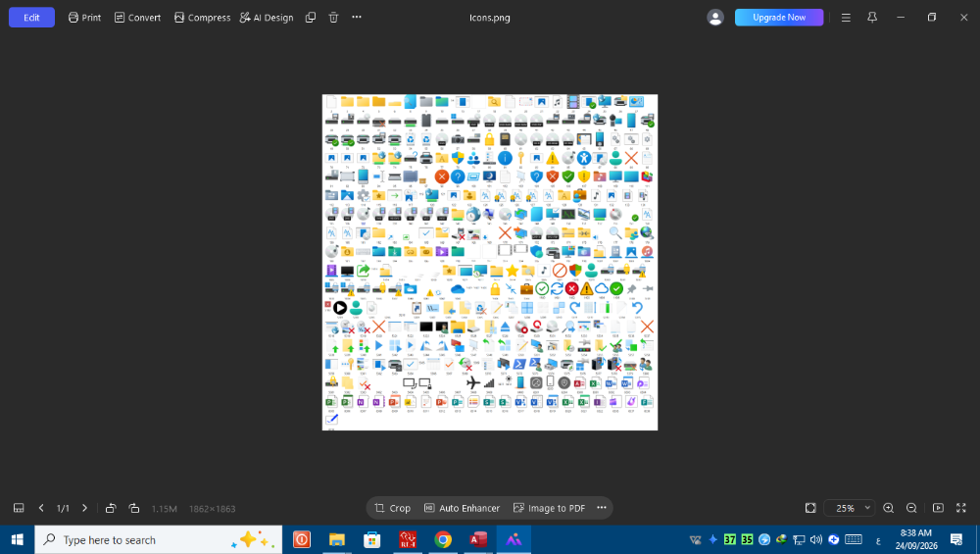This screenshot has width=980, height=554.
Task: Open the Windows Start menu
Action: click(x=17, y=539)
